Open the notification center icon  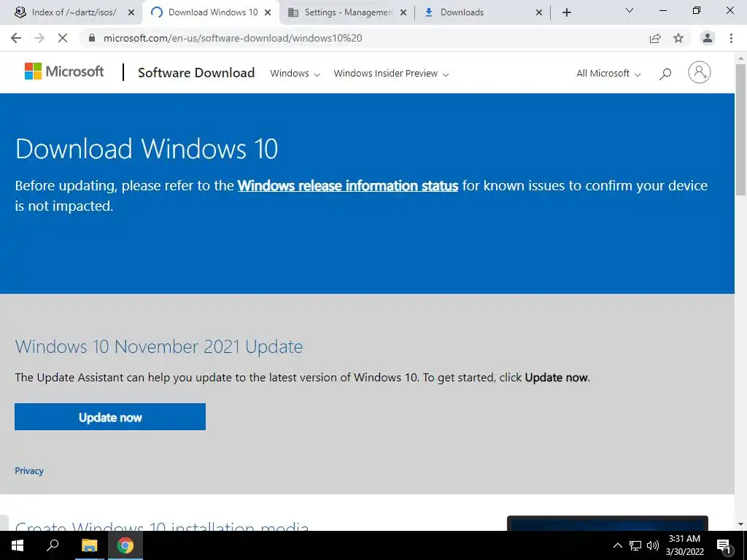coord(724,545)
